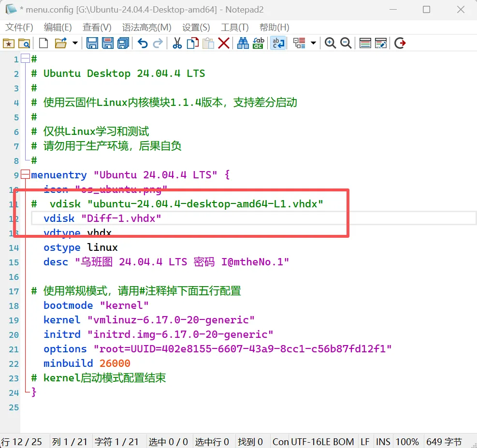
Task: Click the Save As red floppy icon
Action: [x=107, y=43]
